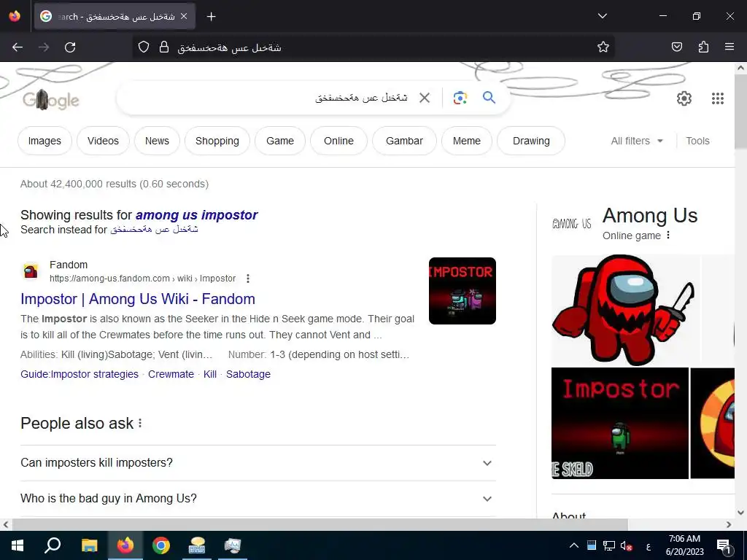Open Google quick settings gear
Image resolution: width=747 pixels, height=560 pixels.
pyautogui.click(x=684, y=98)
